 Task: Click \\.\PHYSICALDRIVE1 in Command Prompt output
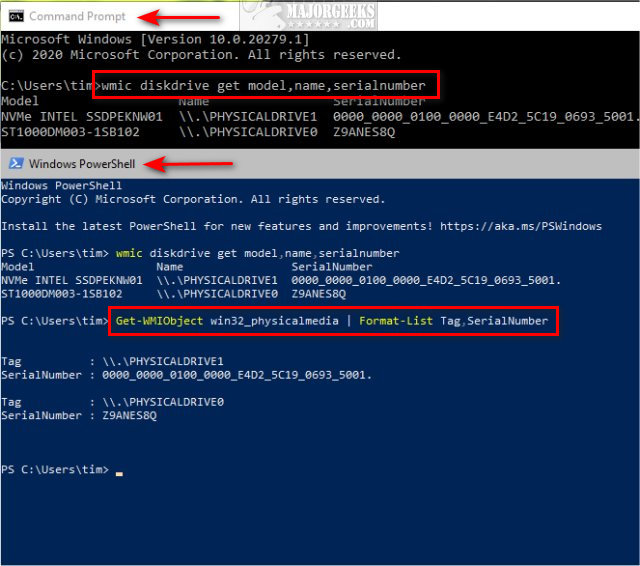click(x=248, y=117)
